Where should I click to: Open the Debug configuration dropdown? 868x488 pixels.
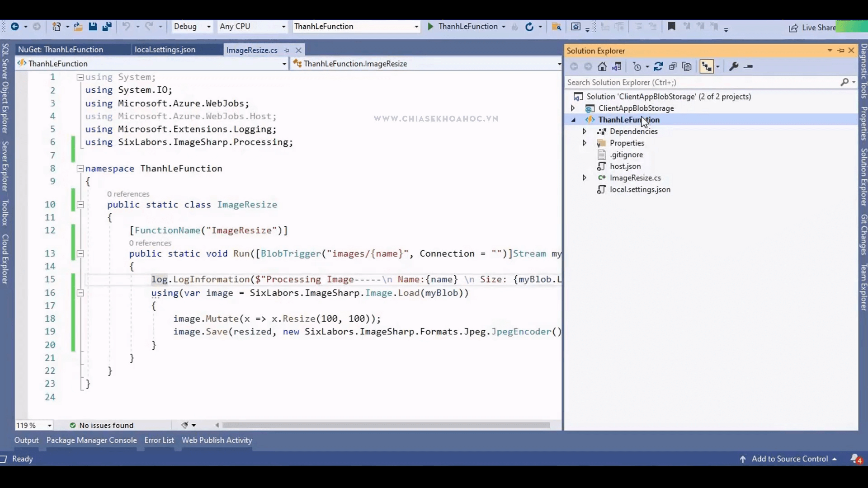192,26
